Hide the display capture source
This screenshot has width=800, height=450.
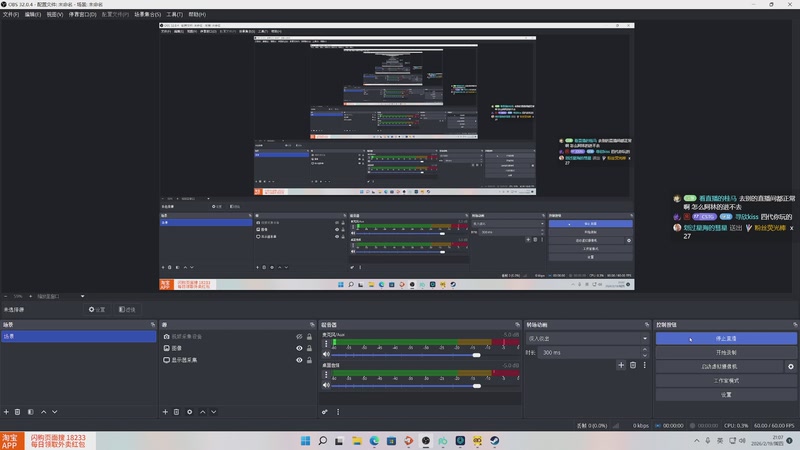coord(299,360)
